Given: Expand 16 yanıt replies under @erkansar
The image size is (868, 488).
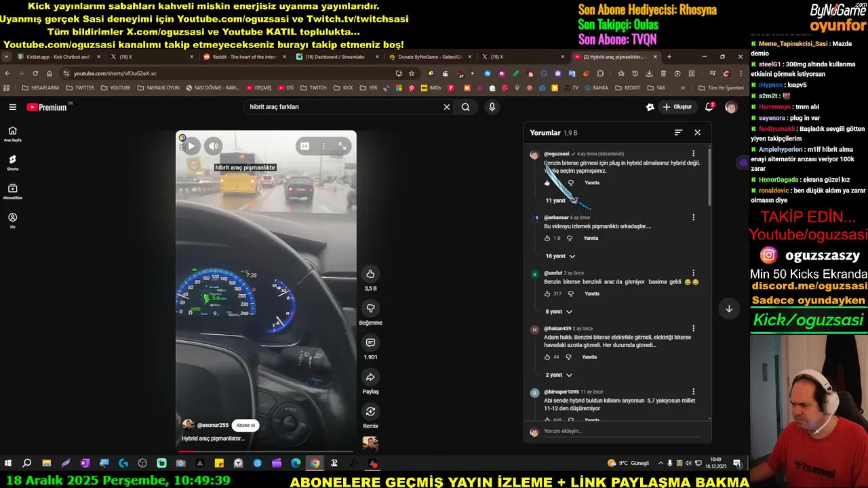Looking at the screenshot, I should pyautogui.click(x=560, y=256).
